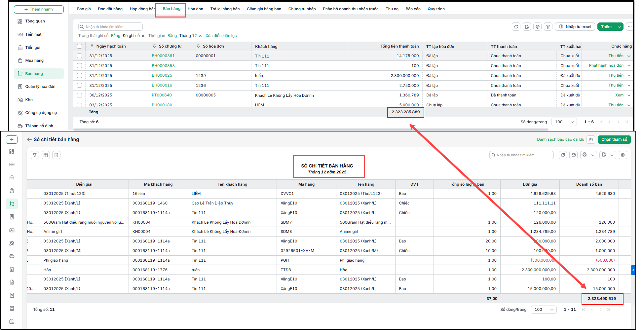Expand actions arrow beside Xem
The width and height of the screenshot is (644, 330).
(x=629, y=95)
